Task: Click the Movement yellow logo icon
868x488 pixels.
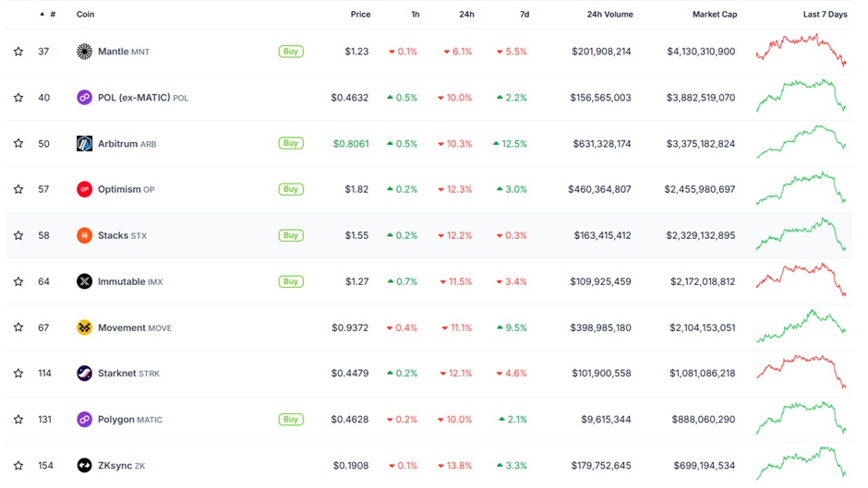Action: click(x=84, y=327)
